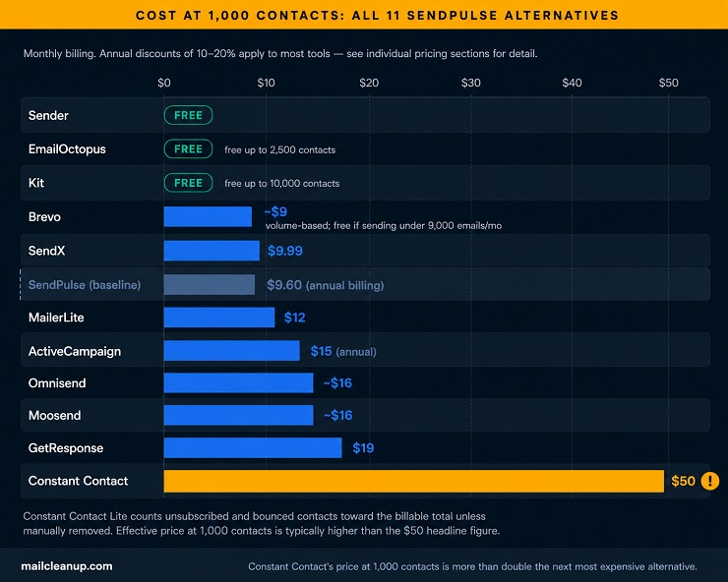Click the gray SendPulse baseline bar
Image resolution: width=728 pixels, height=582 pixels.
coord(210,284)
